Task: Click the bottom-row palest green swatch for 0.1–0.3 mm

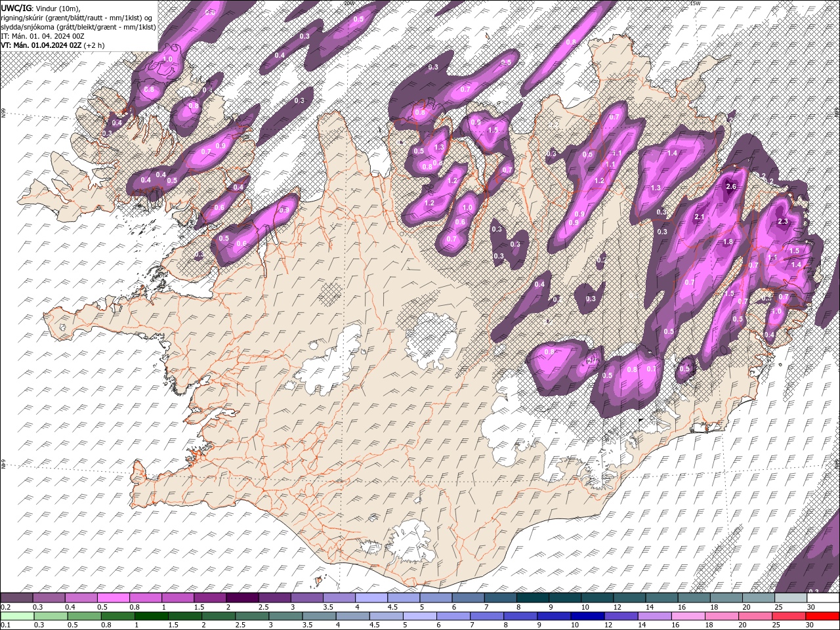Action: pyautogui.click(x=16, y=616)
